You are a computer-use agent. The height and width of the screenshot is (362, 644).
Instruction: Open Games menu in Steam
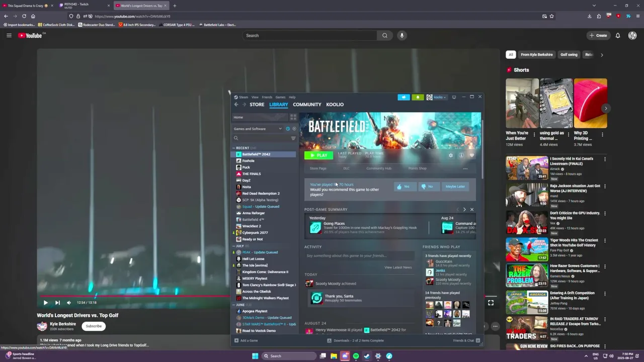click(x=280, y=97)
